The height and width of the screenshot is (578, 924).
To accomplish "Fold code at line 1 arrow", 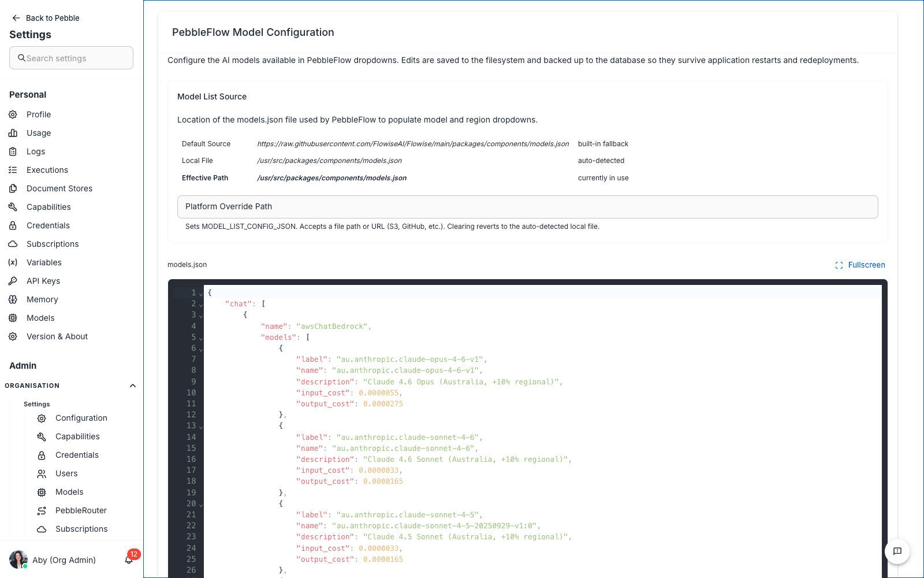I will coord(201,294).
